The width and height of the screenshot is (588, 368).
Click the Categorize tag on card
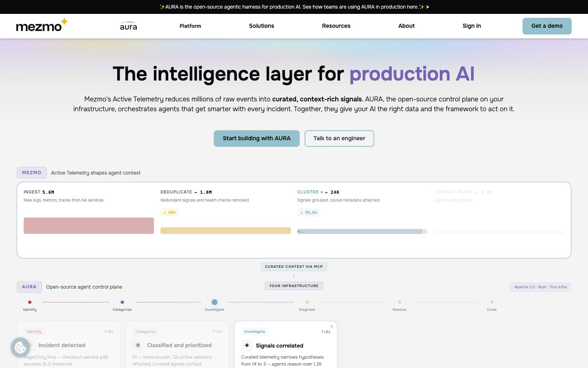(x=145, y=332)
